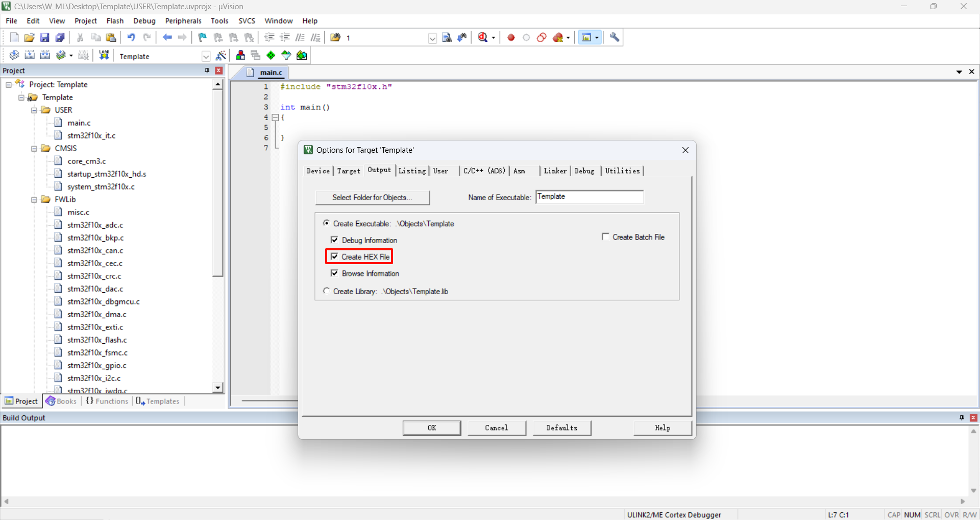Image resolution: width=980 pixels, height=520 pixels.
Task: Click the Project panel scroll down arrow
Action: tap(218, 388)
